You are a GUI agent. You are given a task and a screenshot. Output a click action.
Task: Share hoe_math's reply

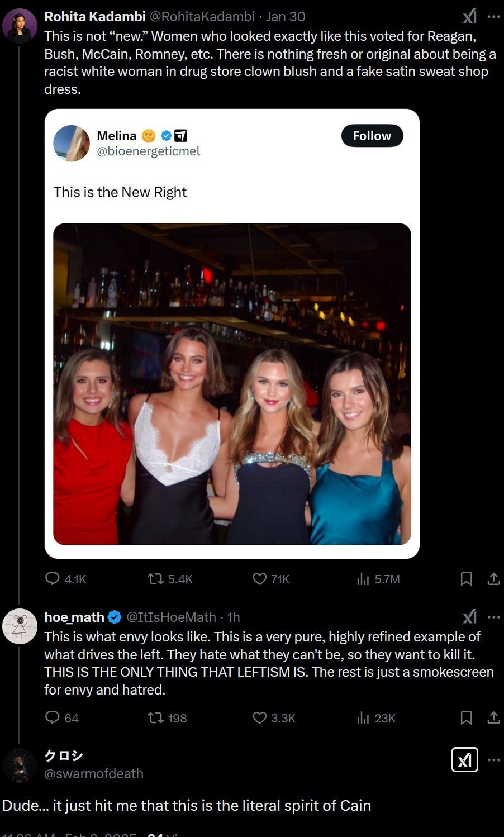click(x=493, y=718)
